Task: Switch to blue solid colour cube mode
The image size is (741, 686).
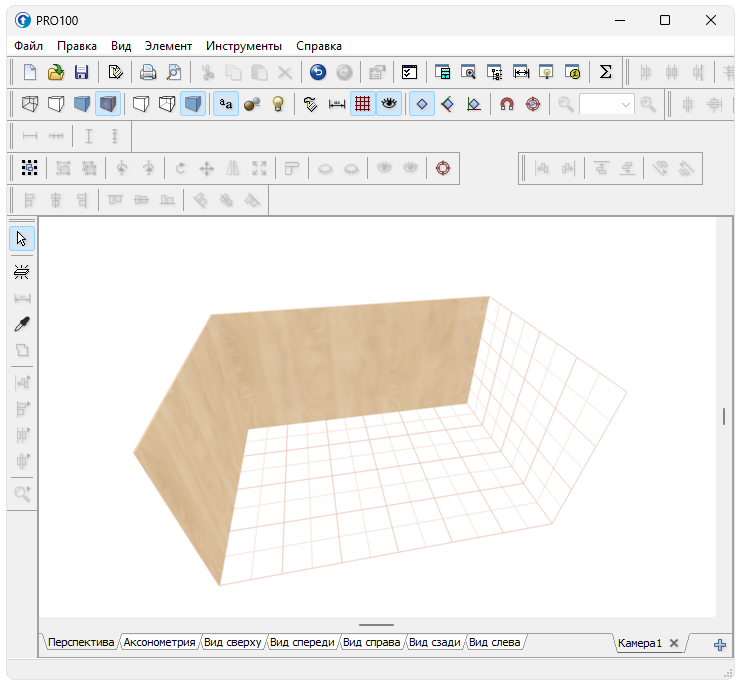Action: click(x=82, y=104)
